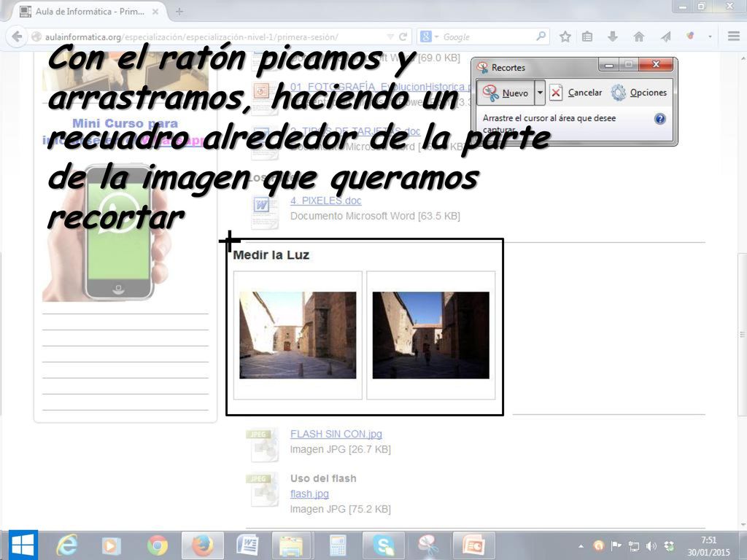This screenshot has height=560, width=747.
Task: Show hidden tray icons arrow
Action: 581,545
